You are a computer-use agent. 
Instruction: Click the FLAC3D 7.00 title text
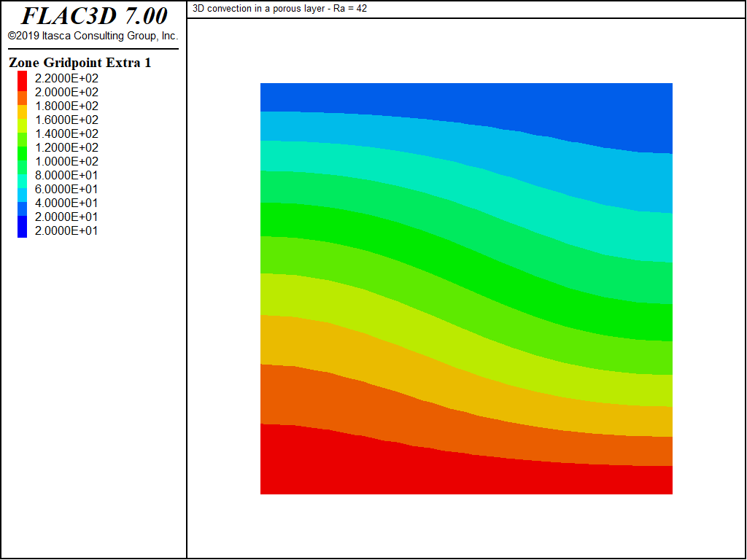coord(94,16)
